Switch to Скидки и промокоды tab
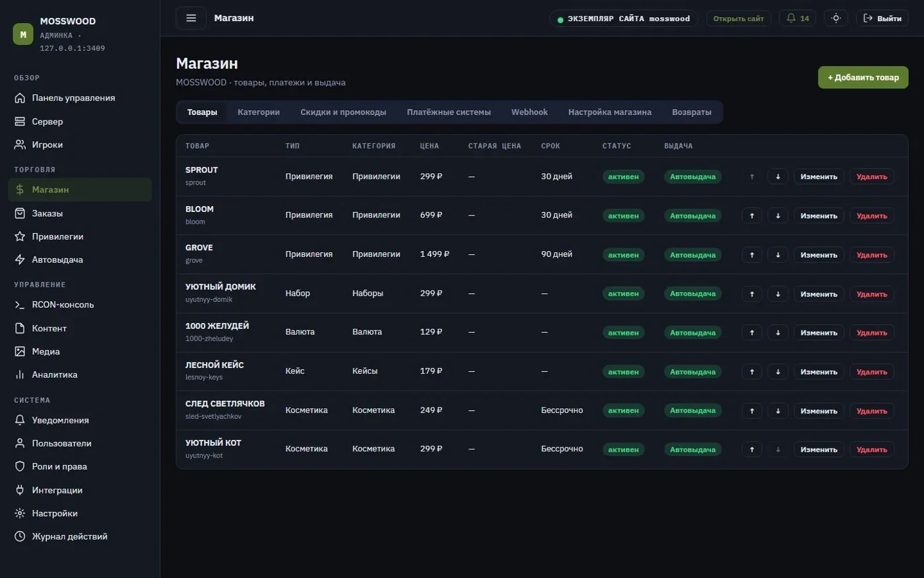The height and width of the screenshot is (578, 924). [x=343, y=112]
